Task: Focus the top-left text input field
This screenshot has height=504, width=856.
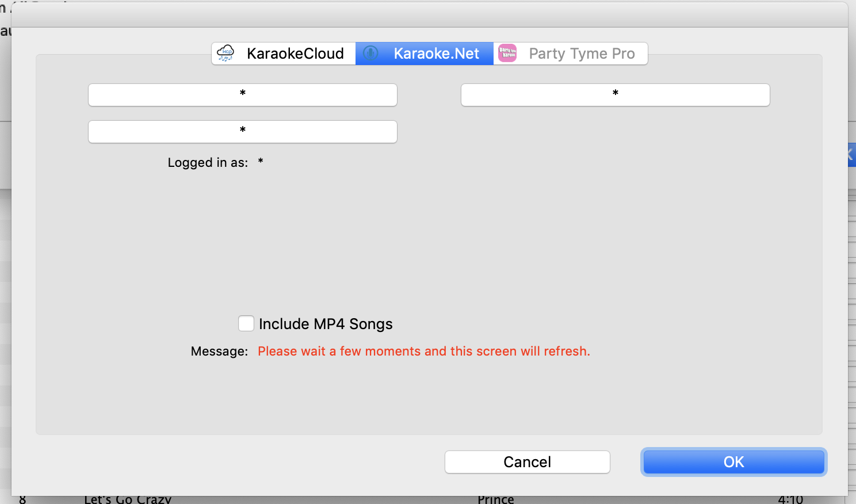Action: (x=242, y=95)
